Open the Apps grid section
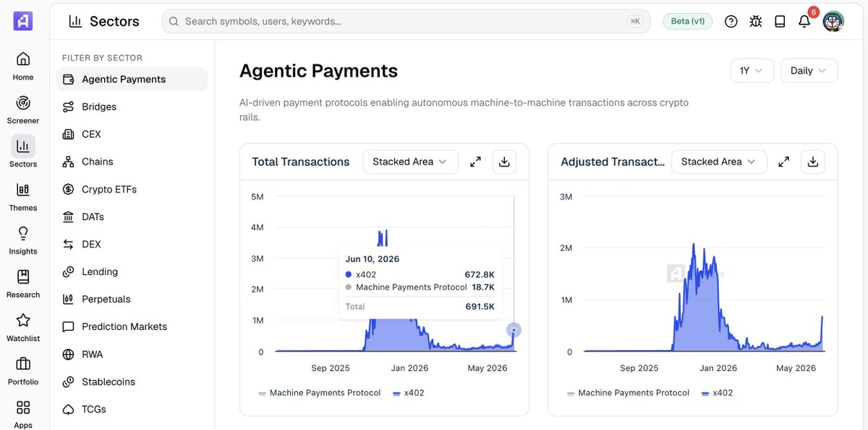This screenshot has width=868, height=430. [x=23, y=413]
